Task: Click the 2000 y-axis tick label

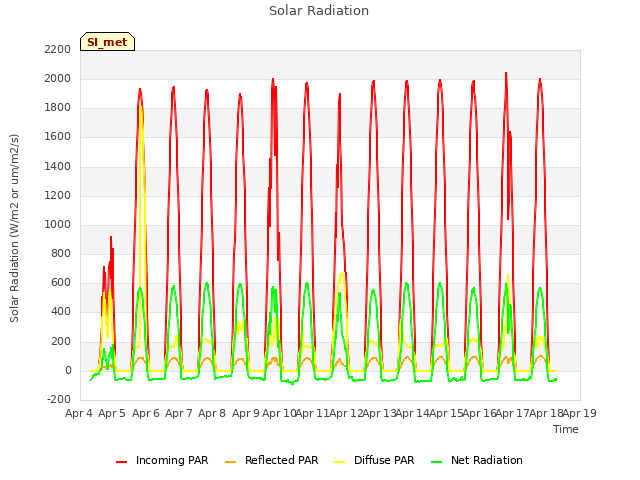Action: point(58,78)
